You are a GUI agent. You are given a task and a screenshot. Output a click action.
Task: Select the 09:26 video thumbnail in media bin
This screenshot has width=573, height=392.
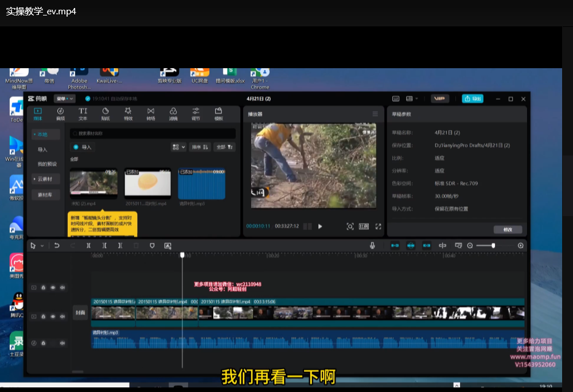click(93, 183)
